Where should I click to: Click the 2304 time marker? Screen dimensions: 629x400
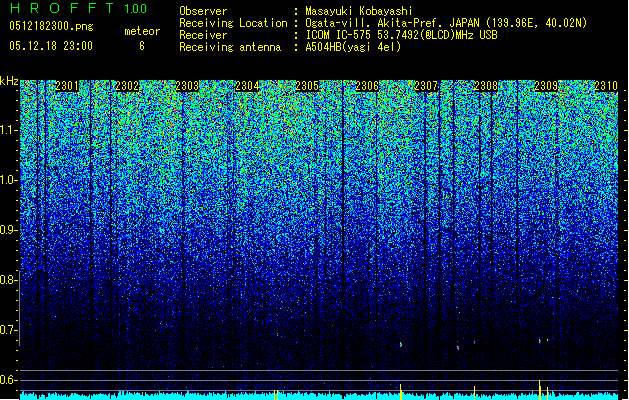click(x=247, y=86)
